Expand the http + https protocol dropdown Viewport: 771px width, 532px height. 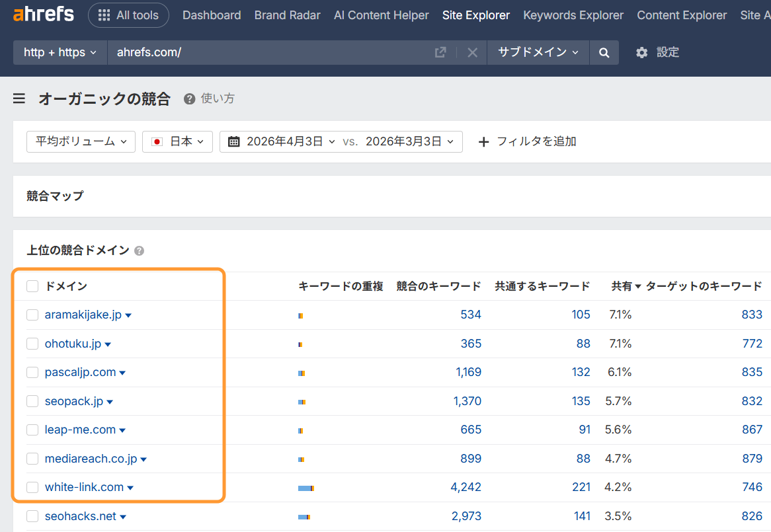(60, 52)
